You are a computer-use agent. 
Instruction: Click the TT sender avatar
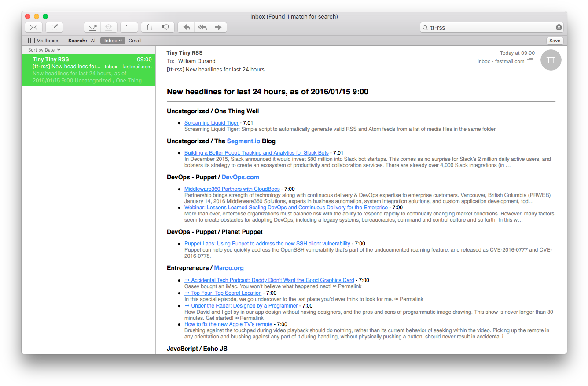(551, 60)
